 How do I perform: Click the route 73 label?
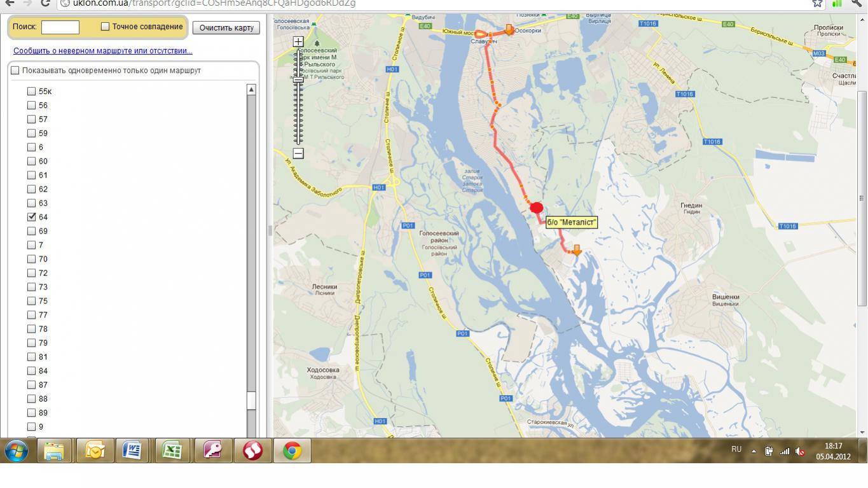[x=43, y=287]
